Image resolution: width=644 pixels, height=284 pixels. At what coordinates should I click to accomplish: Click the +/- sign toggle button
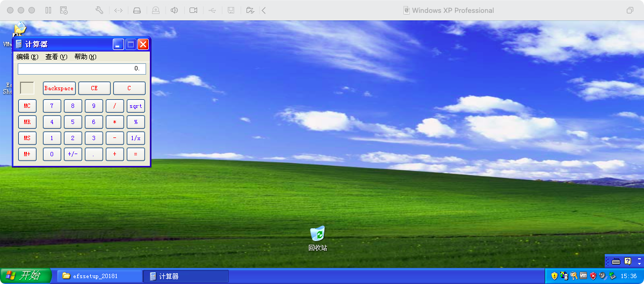(x=73, y=154)
